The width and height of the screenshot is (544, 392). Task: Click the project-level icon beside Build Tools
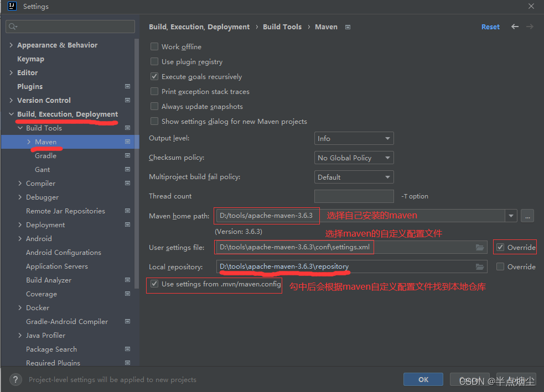click(x=128, y=128)
